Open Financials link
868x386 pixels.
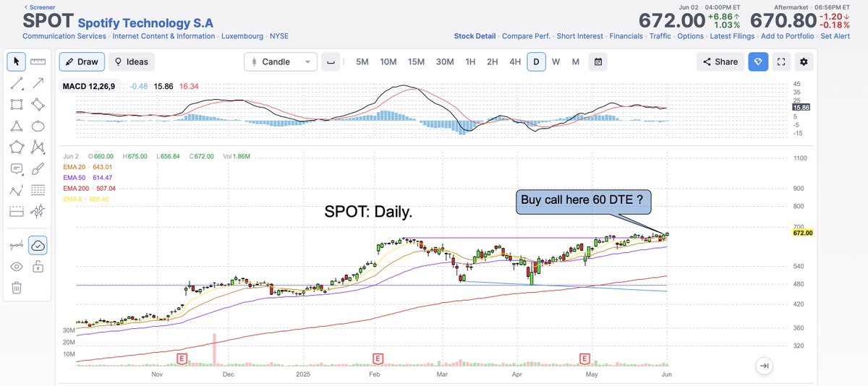click(x=626, y=36)
